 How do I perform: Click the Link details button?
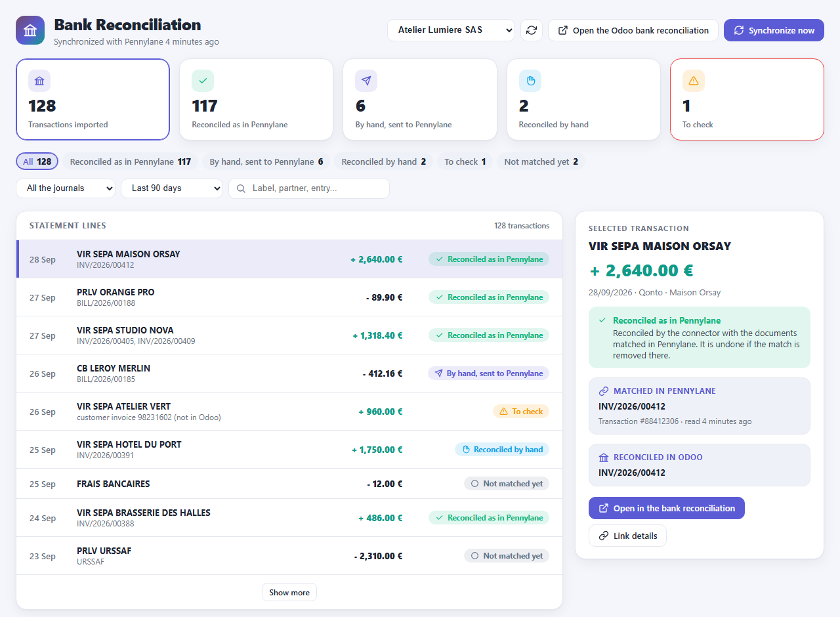tap(627, 536)
